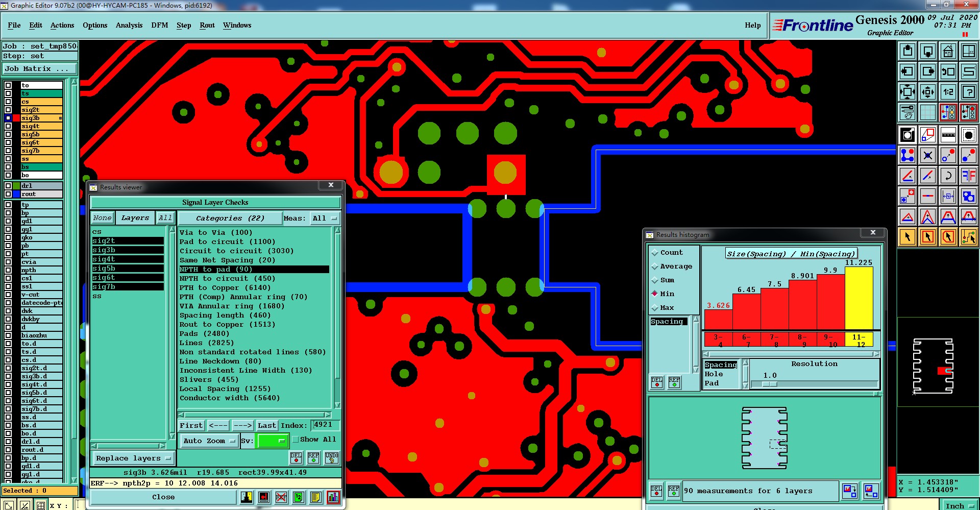The image size is (980, 510).
Task: Click the First button in Results viewer
Action: click(x=191, y=425)
